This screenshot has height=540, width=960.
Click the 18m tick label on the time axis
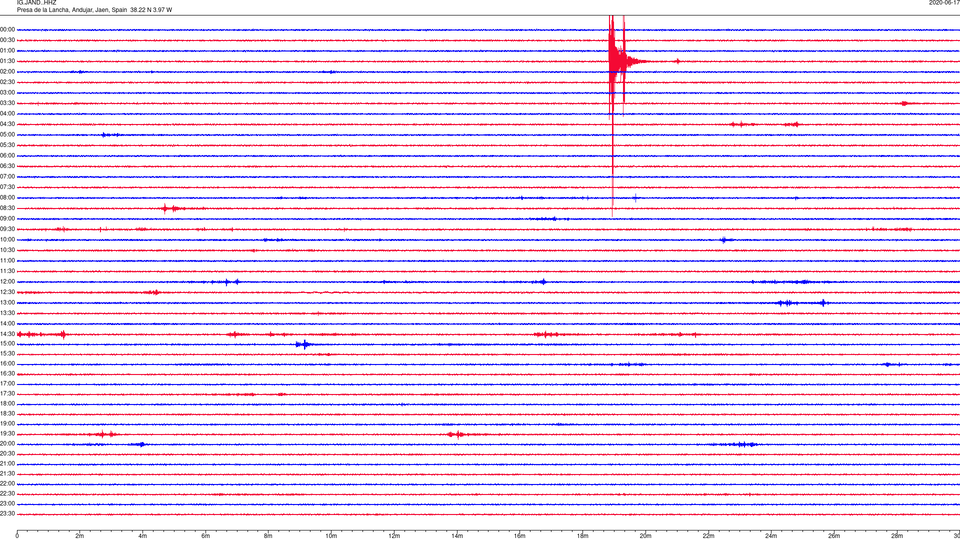pyautogui.click(x=583, y=536)
